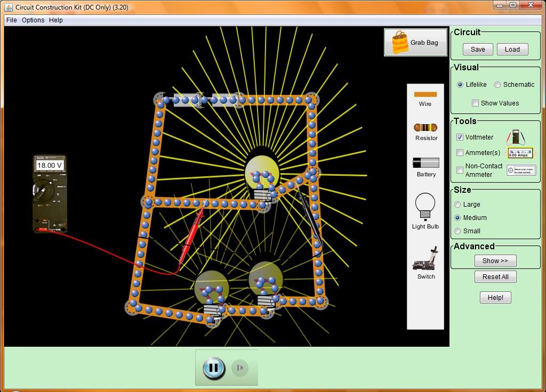Click the ammeter icon in Tools panel

coord(520,153)
